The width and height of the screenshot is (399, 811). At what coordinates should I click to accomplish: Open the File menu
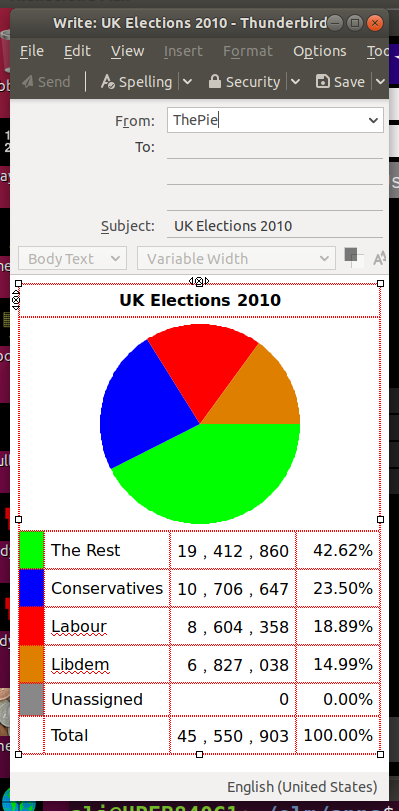(x=32, y=51)
